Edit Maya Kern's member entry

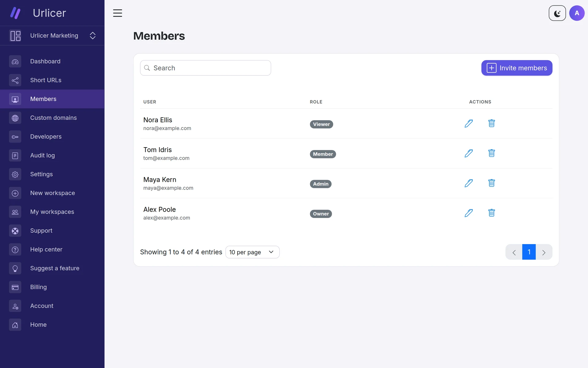(x=469, y=183)
